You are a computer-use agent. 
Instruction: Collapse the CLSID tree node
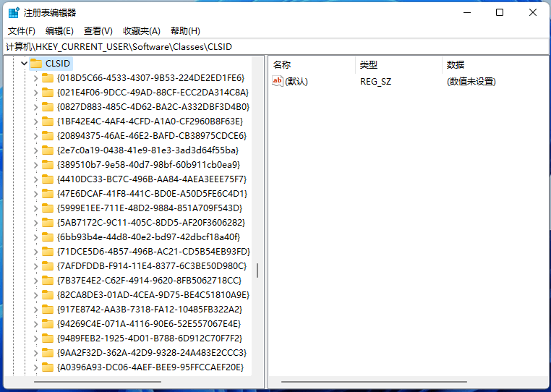24,64
